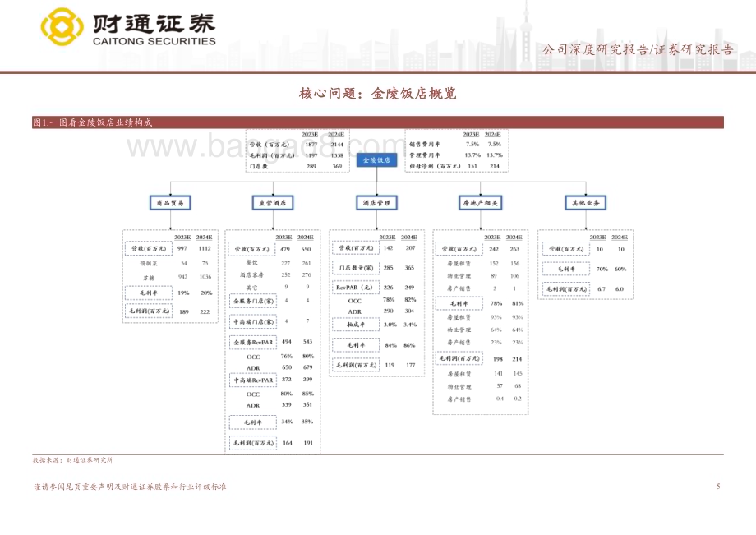Click the 2023E revenue value 1877
This screenshot has width=756, height=535.
tap(311, 144)
